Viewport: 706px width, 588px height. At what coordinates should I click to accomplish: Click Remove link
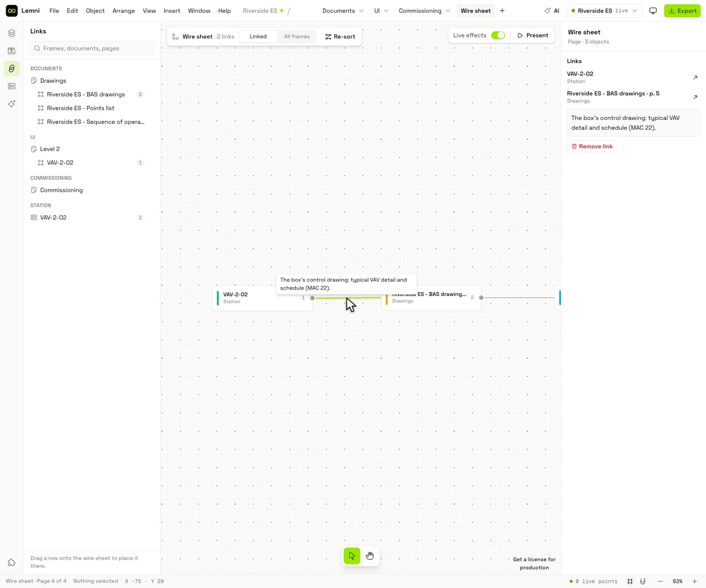(x=592, y=146)
